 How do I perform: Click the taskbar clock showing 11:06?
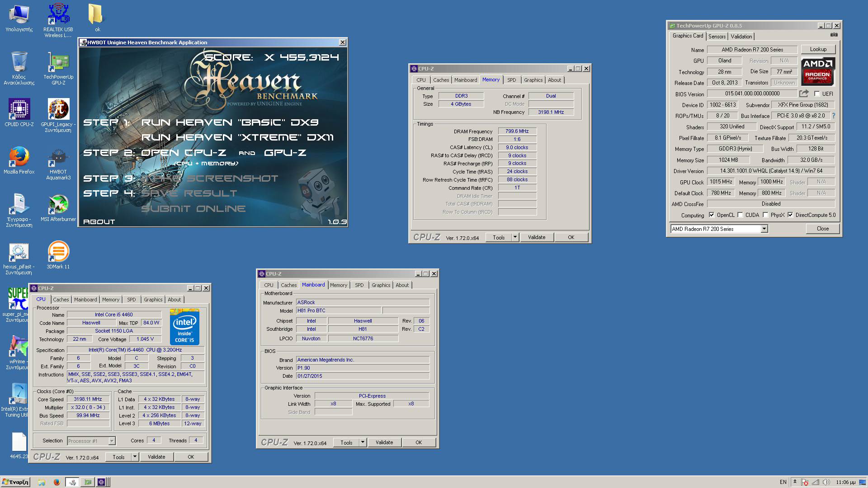pyautogui.click(x=845, y=482)
